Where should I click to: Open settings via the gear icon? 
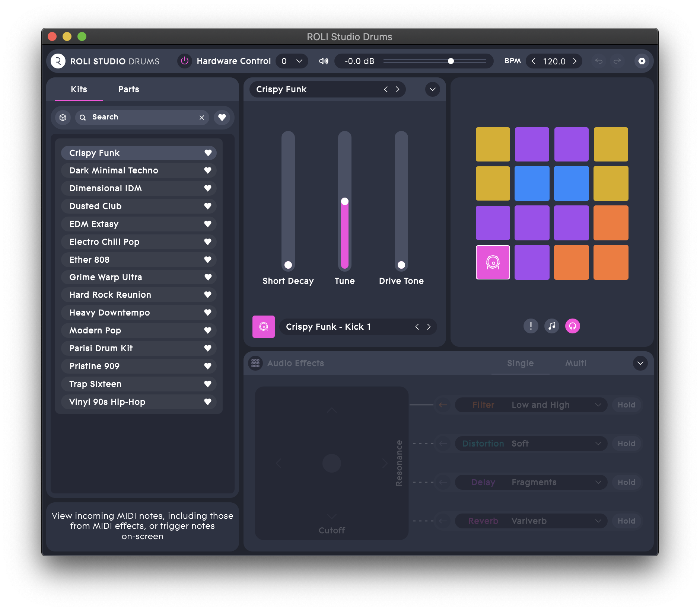(642, 61)
